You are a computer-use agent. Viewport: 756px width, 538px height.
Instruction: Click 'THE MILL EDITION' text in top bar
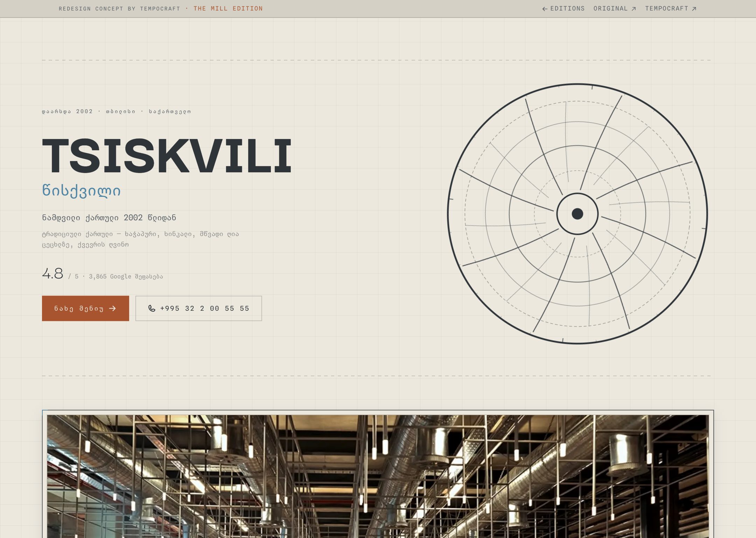pos(228,8)
